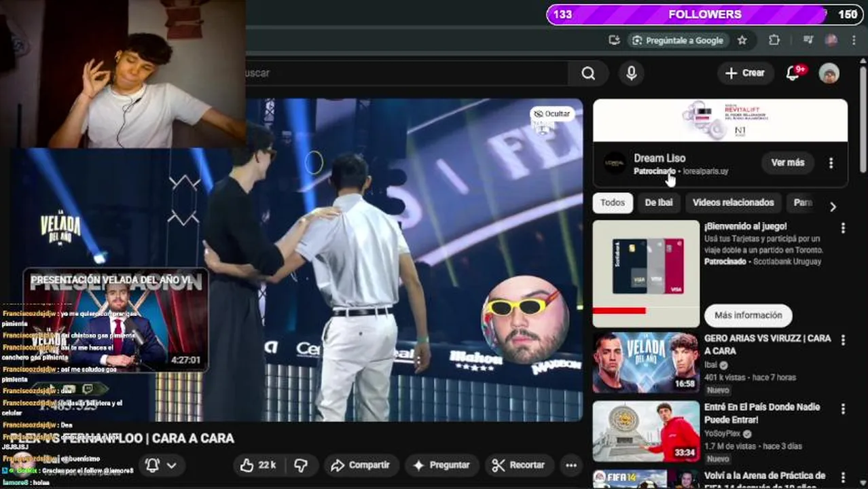Open YouTube notifications bell
Image resolution: width=868 pixels, height=489 pixels.
(x=793, y=73)
